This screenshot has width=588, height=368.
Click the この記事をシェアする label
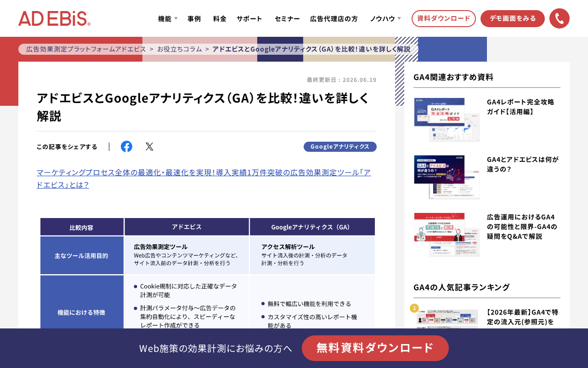(x=67, y=147)
